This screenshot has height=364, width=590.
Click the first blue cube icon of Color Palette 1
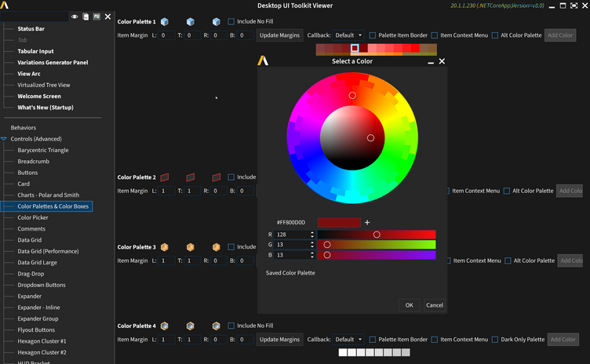pos(165,22)
